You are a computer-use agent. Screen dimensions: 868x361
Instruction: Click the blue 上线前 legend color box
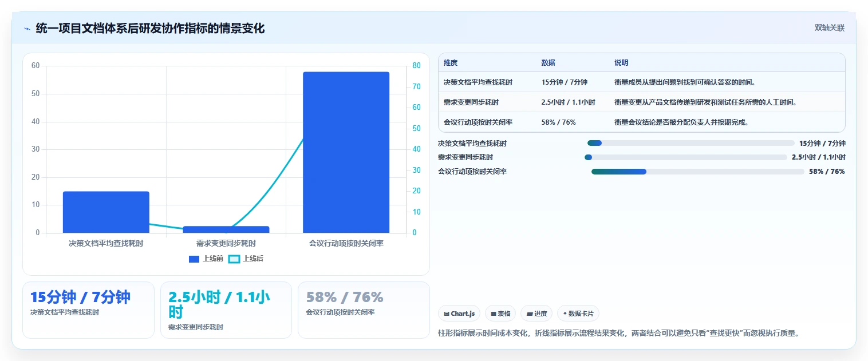(x=194, y=259)
